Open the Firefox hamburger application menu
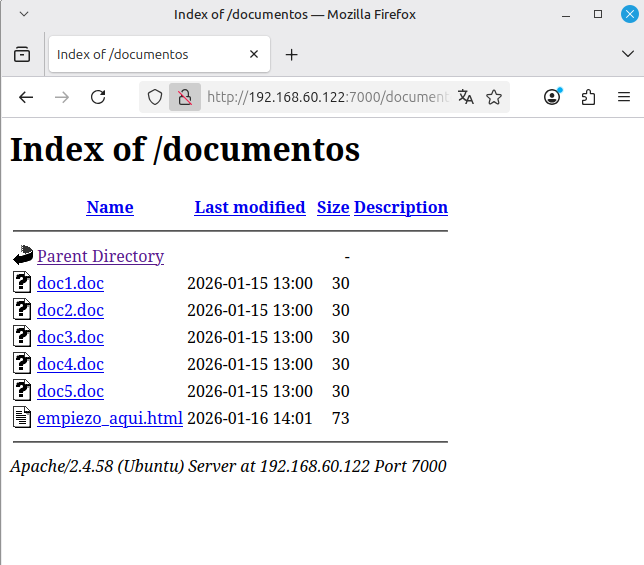The width and height of the screenshot is (644, 565). [624, 97]
